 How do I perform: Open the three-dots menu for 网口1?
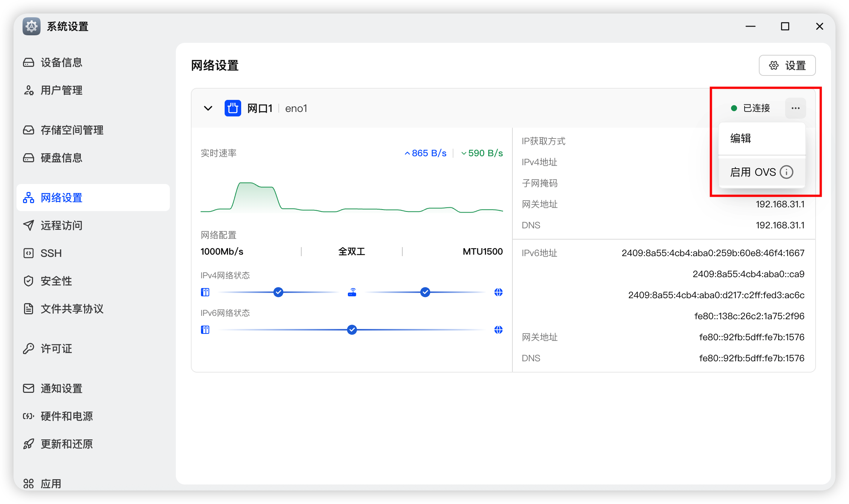795,108
